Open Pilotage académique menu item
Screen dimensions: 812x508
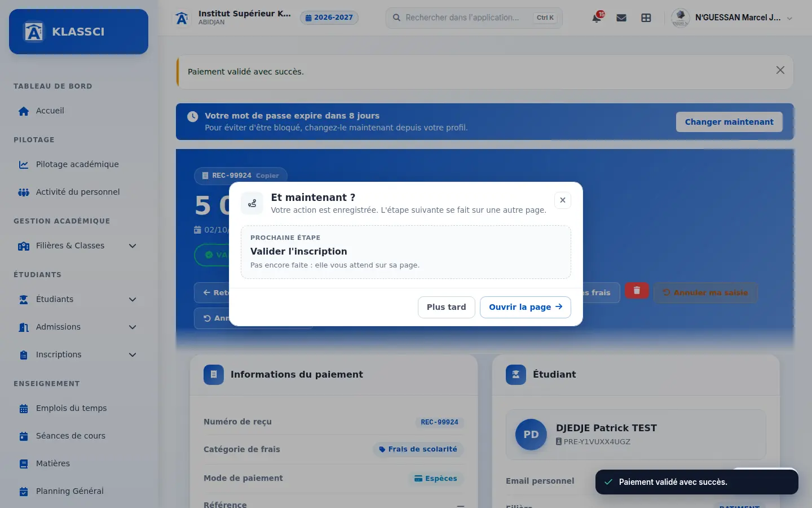(78, 165)
